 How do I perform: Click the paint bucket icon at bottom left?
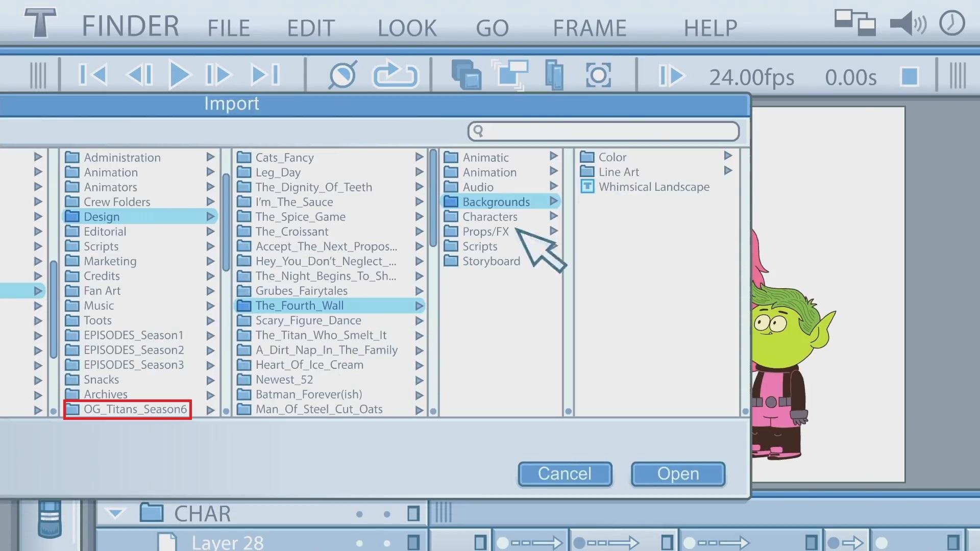click(x=50, y=519)
